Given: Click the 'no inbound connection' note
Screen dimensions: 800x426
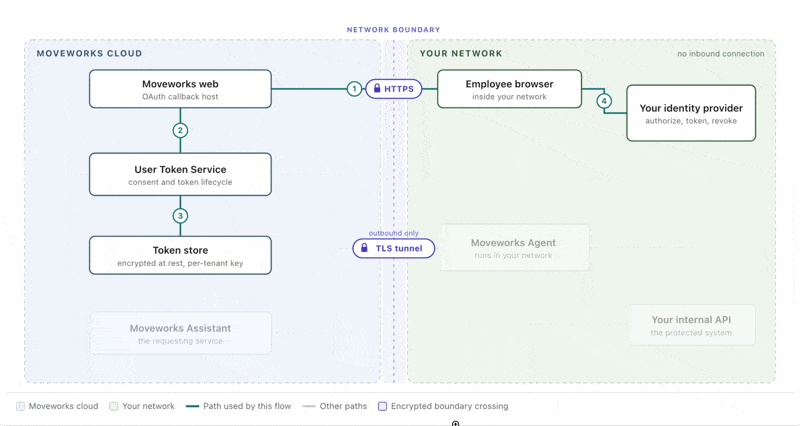Looking at the screenshot, I should tap(720, 54).
